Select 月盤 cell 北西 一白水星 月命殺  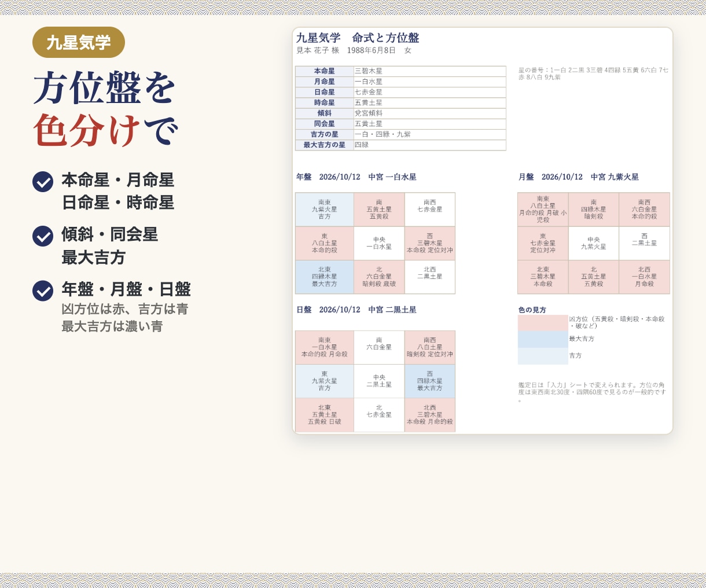[x=645, y=277]
